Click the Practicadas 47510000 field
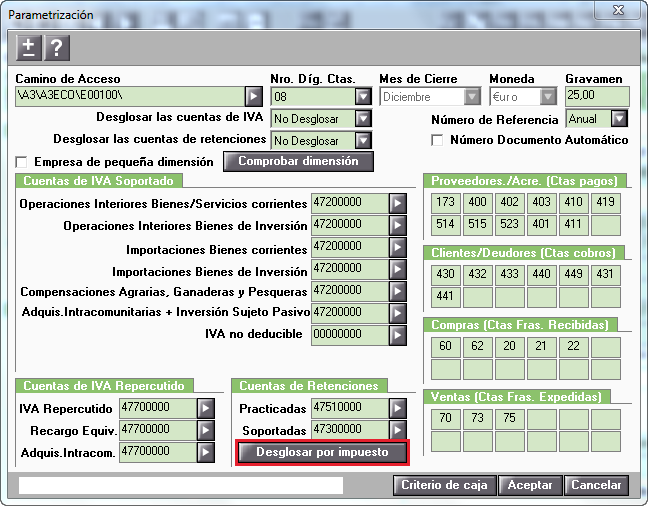The image size is (648, 506). coord(350,408)
